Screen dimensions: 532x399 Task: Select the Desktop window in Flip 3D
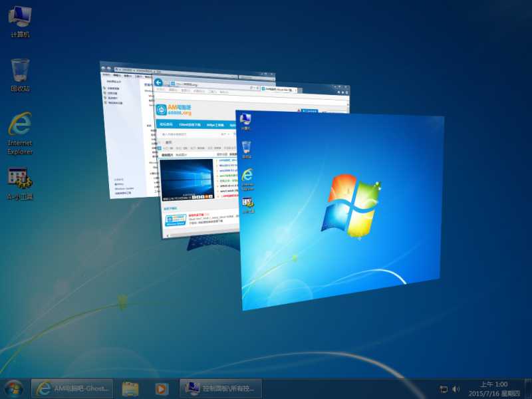(341, 210)
